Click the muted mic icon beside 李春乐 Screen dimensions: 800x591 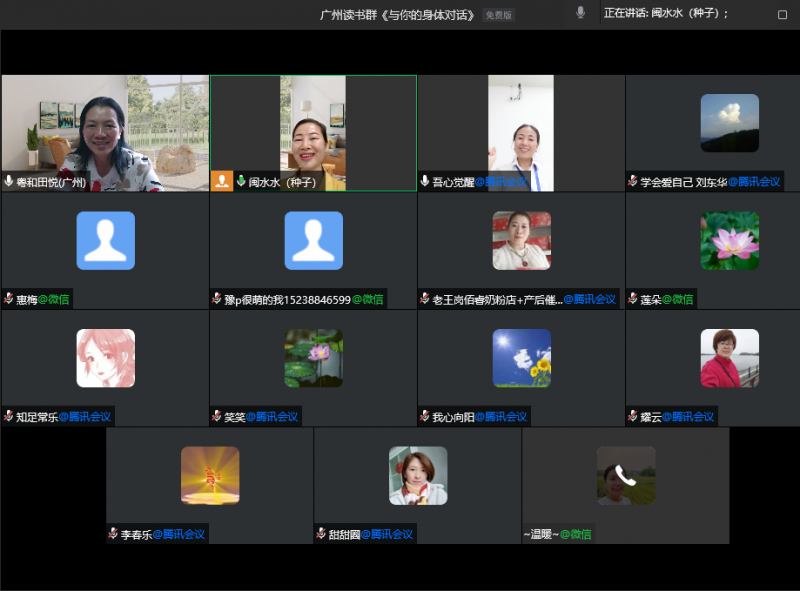(x=113, y=534)
